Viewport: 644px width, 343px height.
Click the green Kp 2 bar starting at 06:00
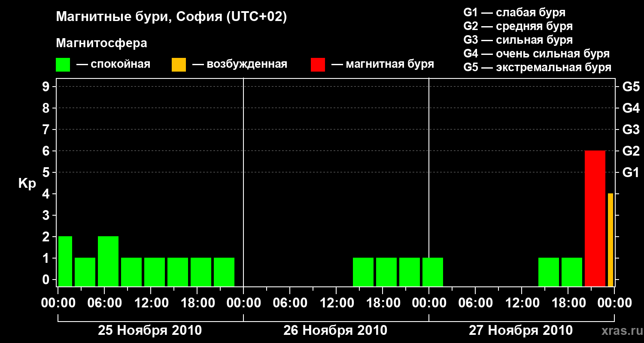pos(108,261)
